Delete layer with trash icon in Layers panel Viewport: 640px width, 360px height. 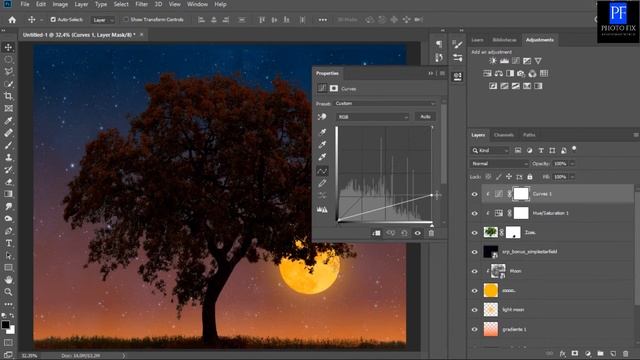pyautogui.click(x=626, y=353)
